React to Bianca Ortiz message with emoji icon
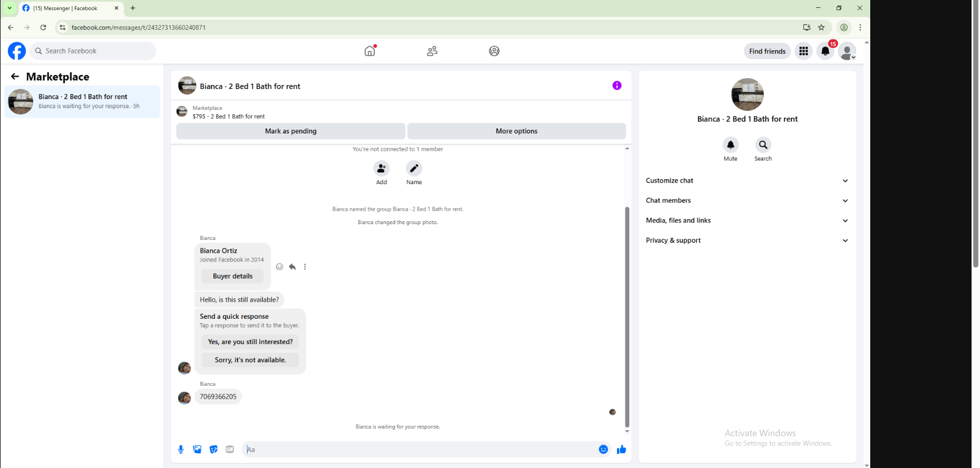Image resolution: width=980 pixels, height=468 pixels. coord(280,267)
